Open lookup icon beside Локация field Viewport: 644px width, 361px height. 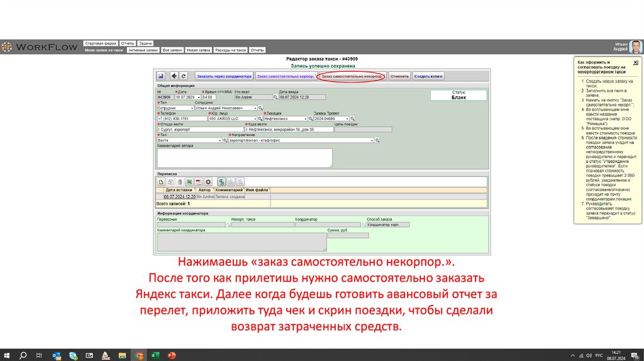(311, 119)
